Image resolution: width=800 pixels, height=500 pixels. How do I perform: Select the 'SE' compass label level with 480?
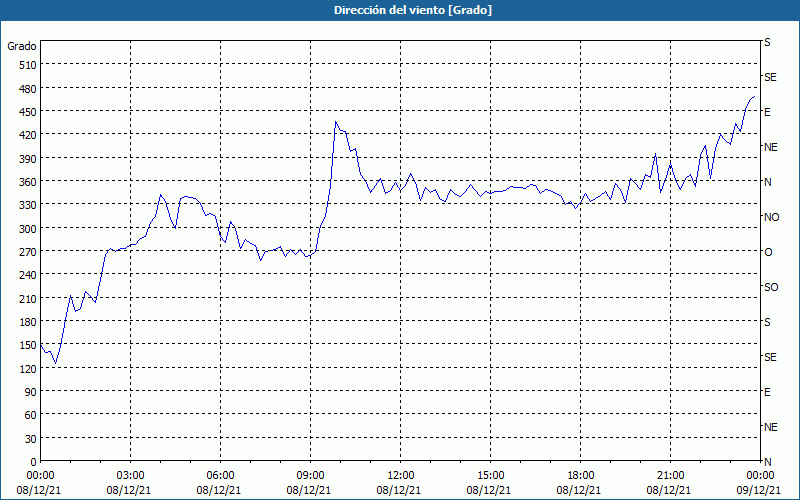click(x=770, y=77)
